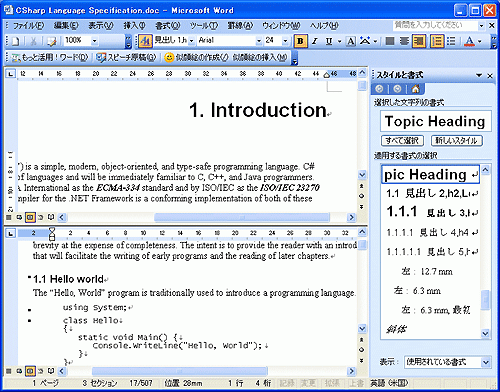Toggle Bold formatting

tap(300, 41)
